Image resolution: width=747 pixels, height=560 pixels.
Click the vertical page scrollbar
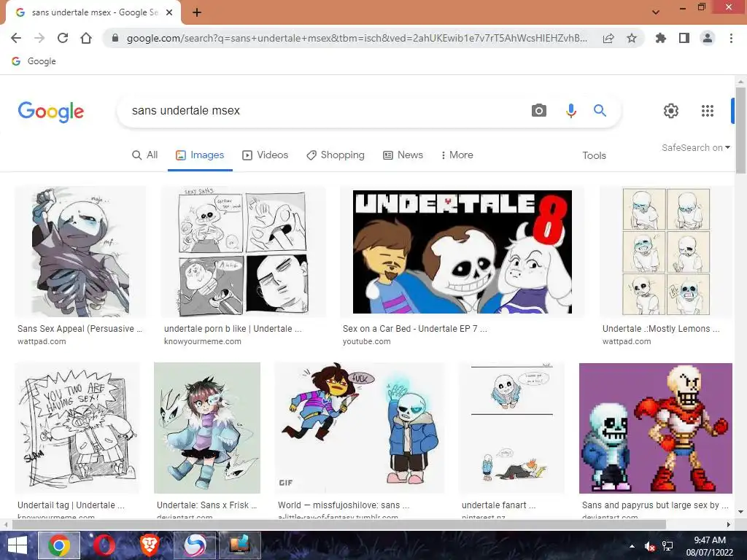(740, 131)
